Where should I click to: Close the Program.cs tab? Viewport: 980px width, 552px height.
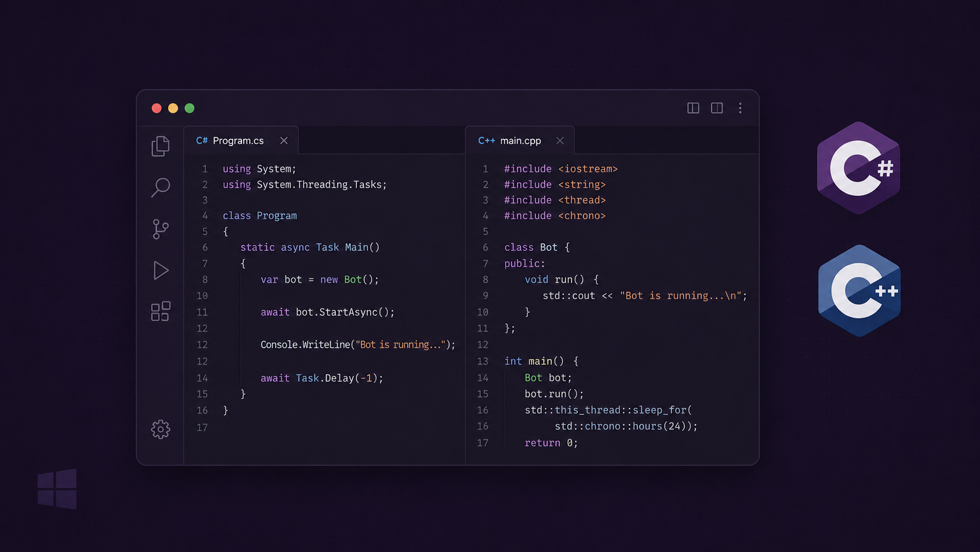click(284, 141)
